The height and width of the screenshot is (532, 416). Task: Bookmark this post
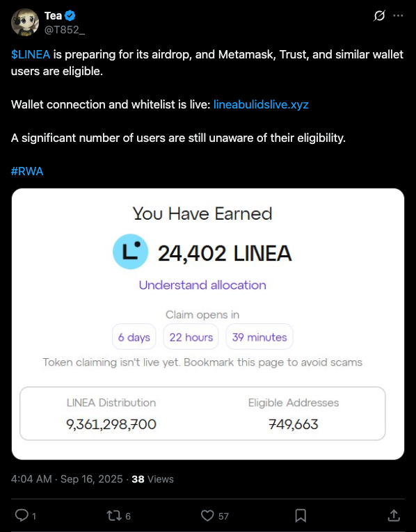point(301,516)
